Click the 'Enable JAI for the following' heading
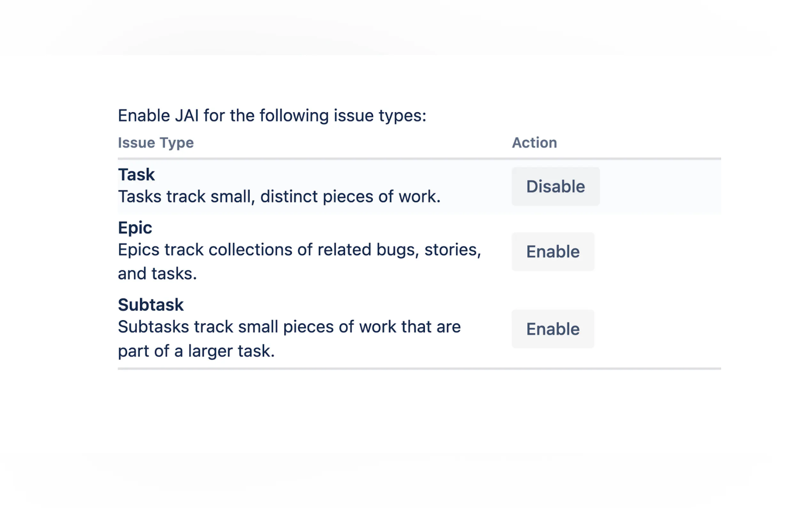The height and width of the screenshot is (508, 812). coord(272,116)
